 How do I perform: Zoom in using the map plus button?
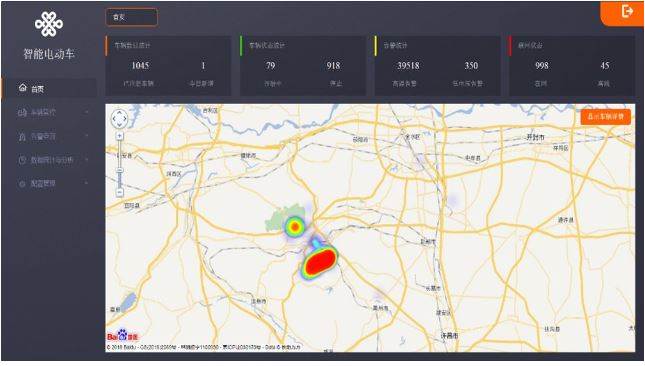coord(119,136)
